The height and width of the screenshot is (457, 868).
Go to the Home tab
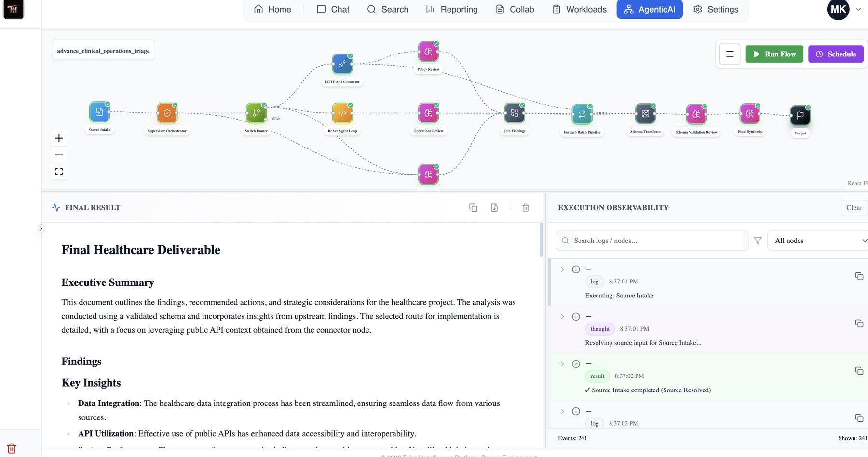point(272,9)
